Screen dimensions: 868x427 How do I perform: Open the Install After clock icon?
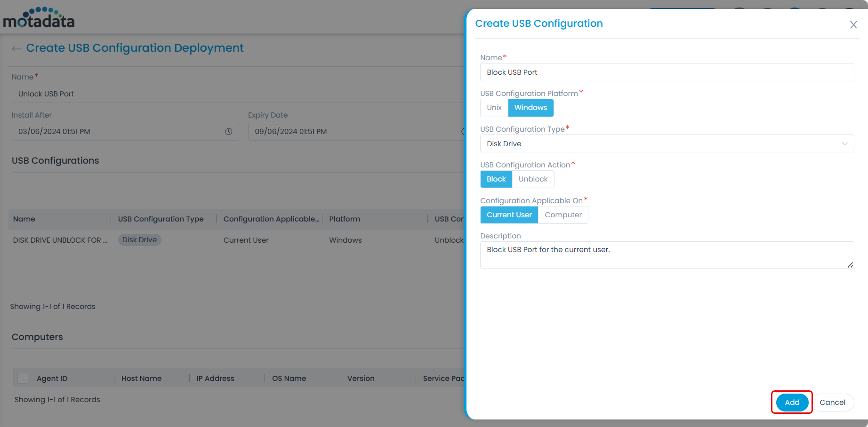(229, 132)
